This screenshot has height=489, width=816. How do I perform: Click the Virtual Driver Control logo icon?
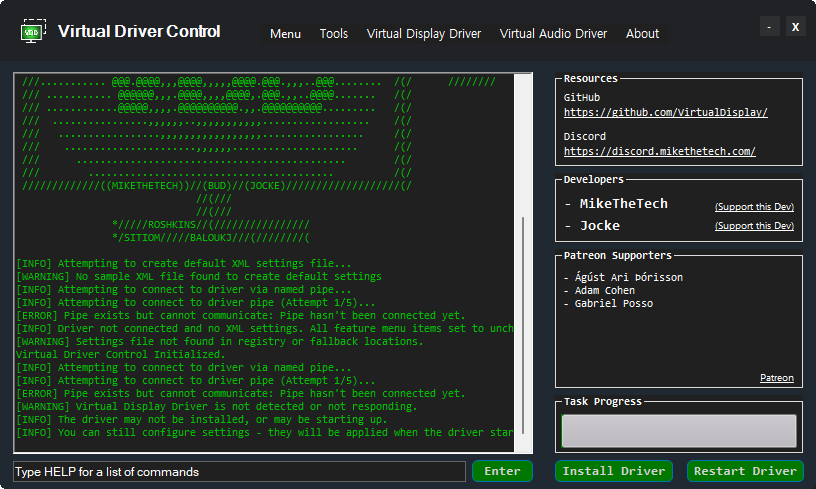33,31
